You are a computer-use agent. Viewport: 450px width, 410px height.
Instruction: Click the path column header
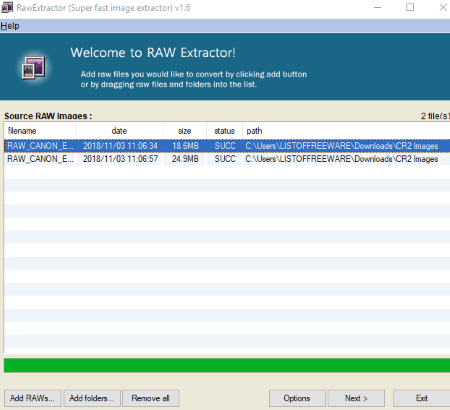pos(346,131)
